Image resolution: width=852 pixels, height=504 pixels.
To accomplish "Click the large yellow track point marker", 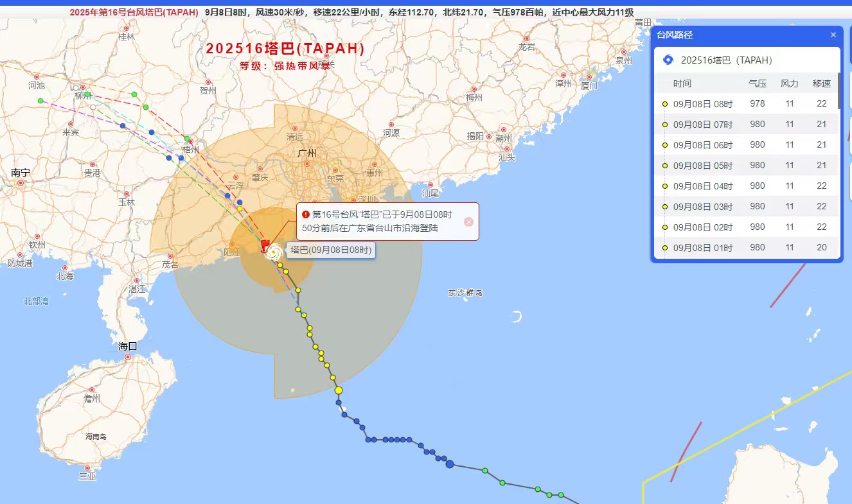I will (x=339, y=390).
